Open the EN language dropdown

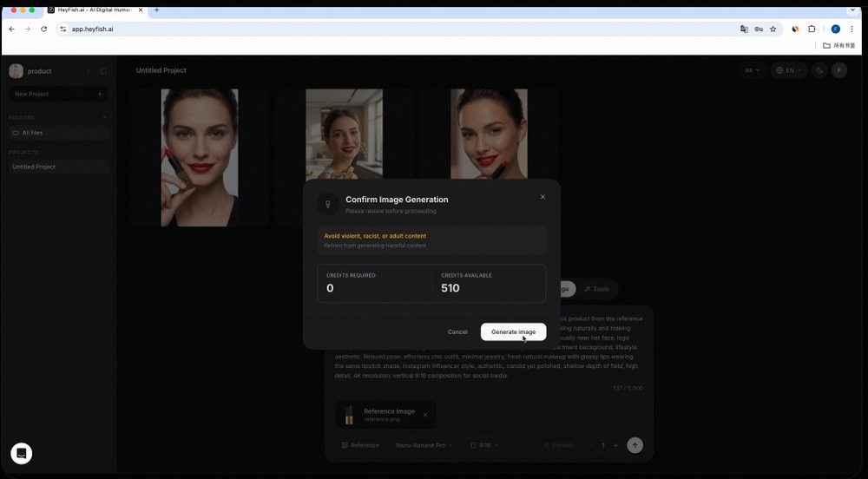[x=789, y=70]
